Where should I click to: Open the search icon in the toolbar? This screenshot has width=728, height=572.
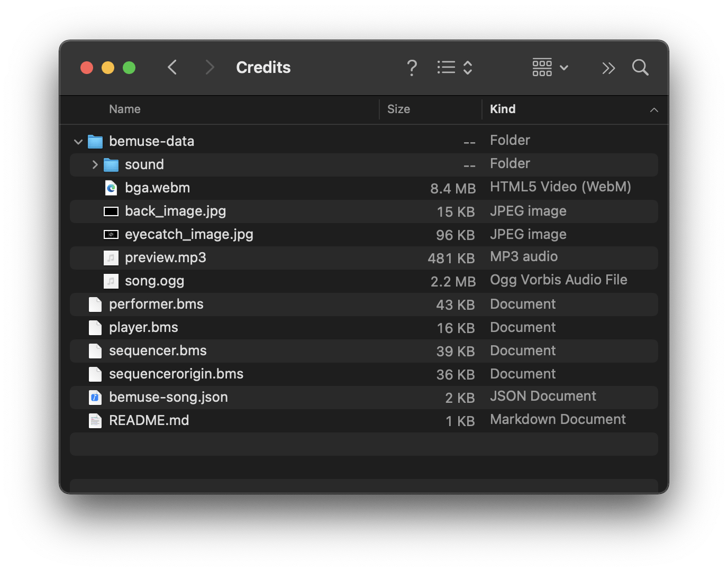(640, 68)
